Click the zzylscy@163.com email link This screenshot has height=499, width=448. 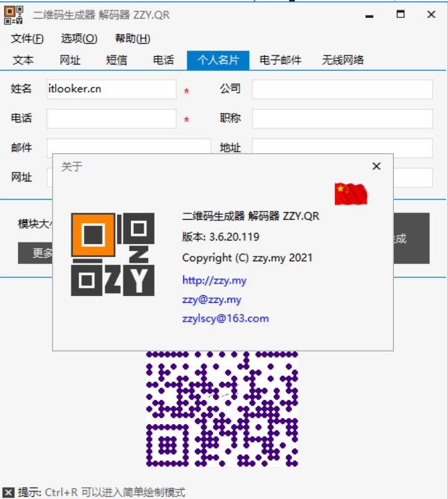click(x=225, y=319)
